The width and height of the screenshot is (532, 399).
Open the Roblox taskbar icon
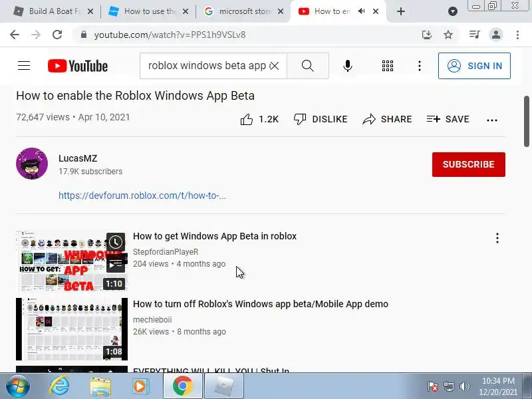pos(224,386)
